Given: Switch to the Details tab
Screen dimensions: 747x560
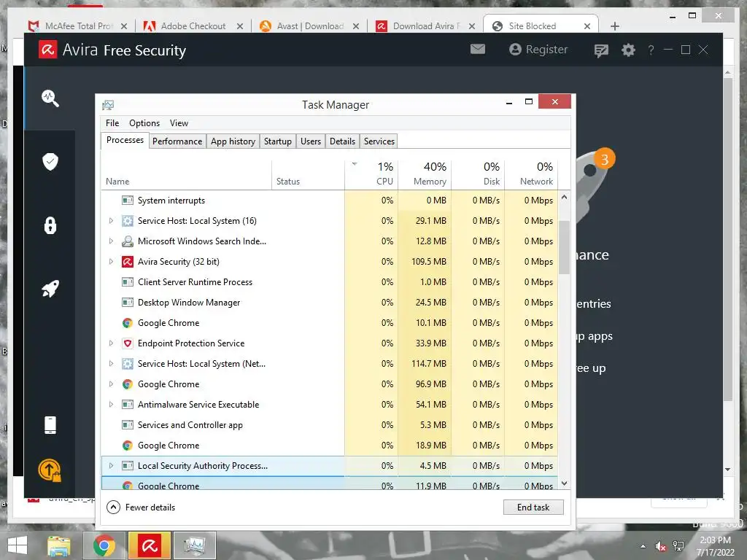Looking at the screenshot, I should coord(343,141).
